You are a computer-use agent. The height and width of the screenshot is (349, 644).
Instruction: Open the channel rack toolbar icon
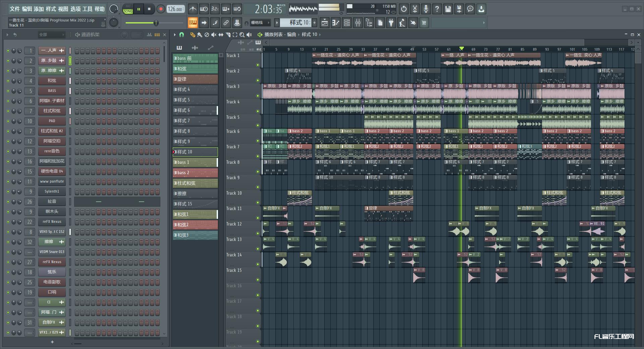point(347,23)
